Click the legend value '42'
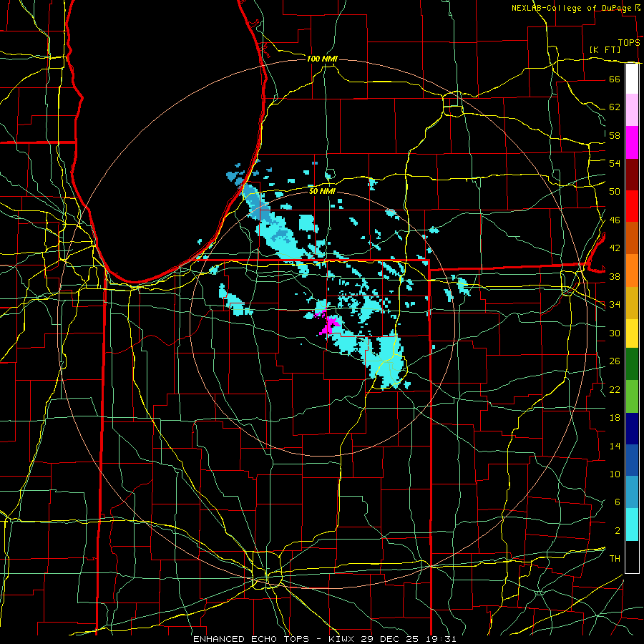This screenshot has height=644, width=644. 615,248
